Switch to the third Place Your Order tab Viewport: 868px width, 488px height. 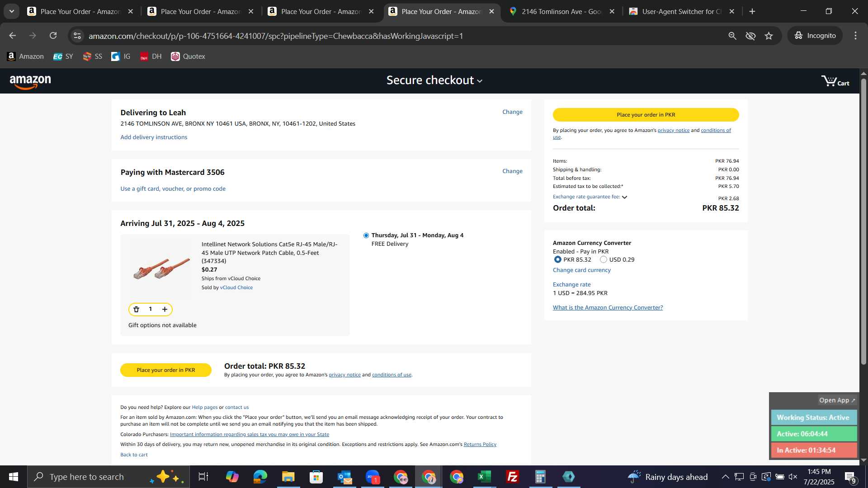point(320,12)
